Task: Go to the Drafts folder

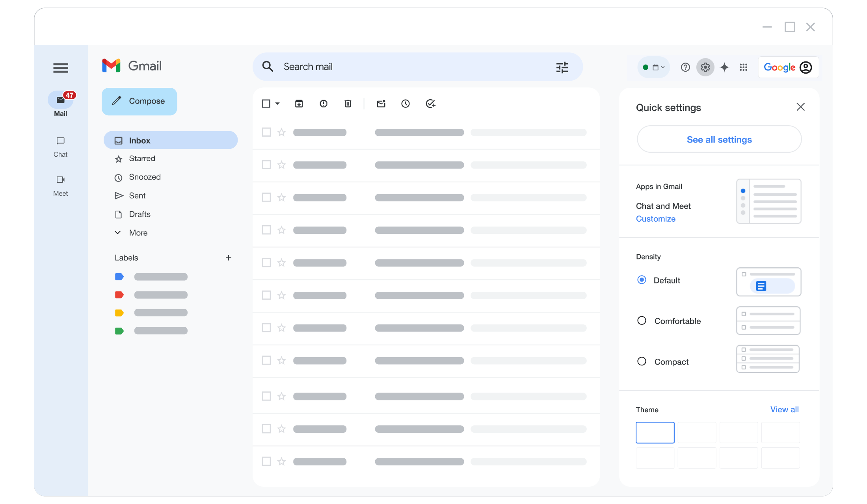Action: (140, 214)
